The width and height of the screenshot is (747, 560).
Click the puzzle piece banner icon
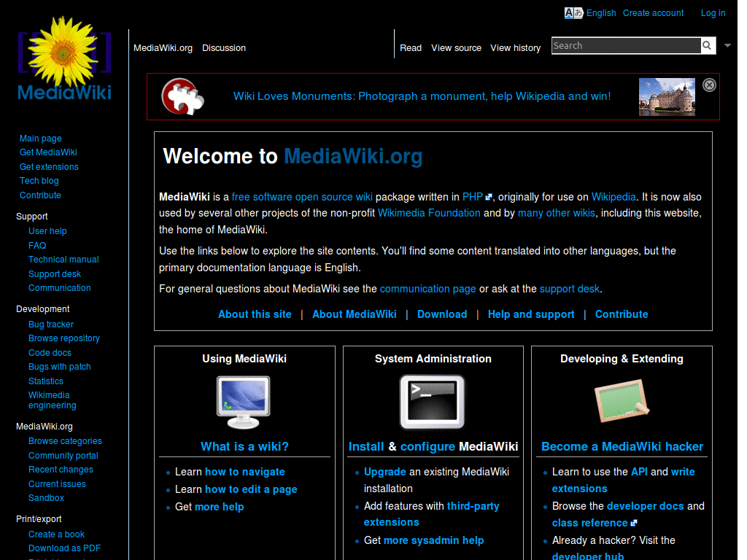pyautogui.click(x=182, y=96)
